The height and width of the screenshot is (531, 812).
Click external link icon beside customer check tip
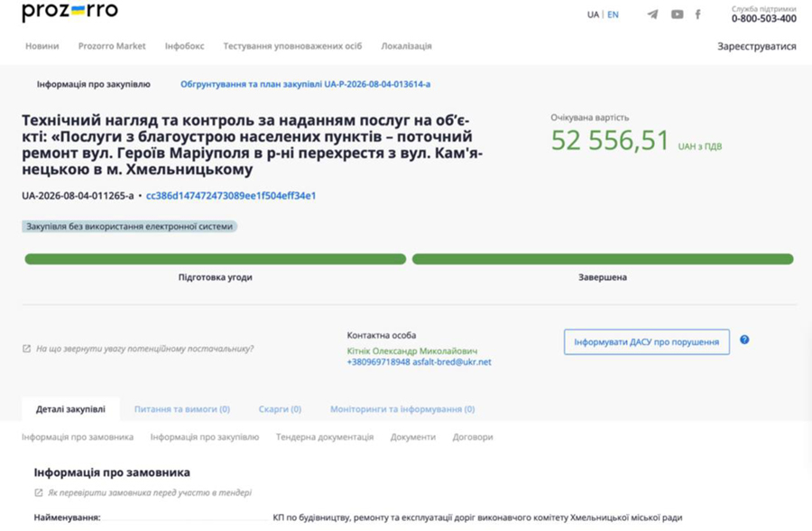click(x=38, y=493)
